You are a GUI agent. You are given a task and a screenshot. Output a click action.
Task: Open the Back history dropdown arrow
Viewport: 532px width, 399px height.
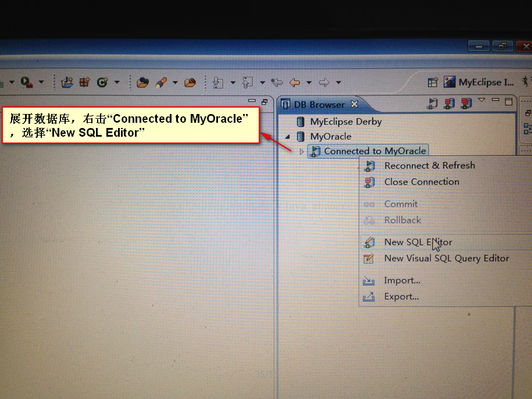click(x=309, y=82)
